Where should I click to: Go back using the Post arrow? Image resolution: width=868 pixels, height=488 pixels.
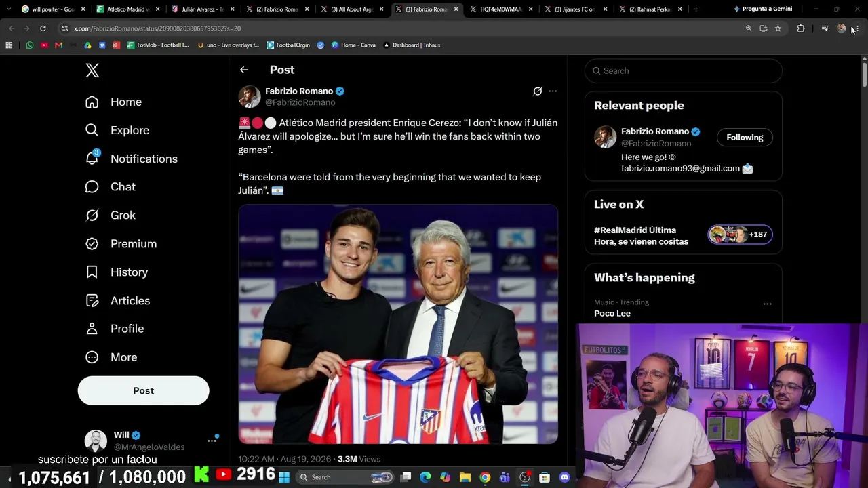pos(244,70)
